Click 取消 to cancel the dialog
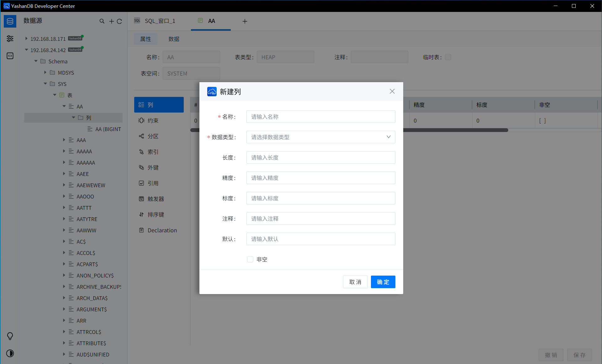The height and width of the screenshot is (364, 602). pos(355,282)
